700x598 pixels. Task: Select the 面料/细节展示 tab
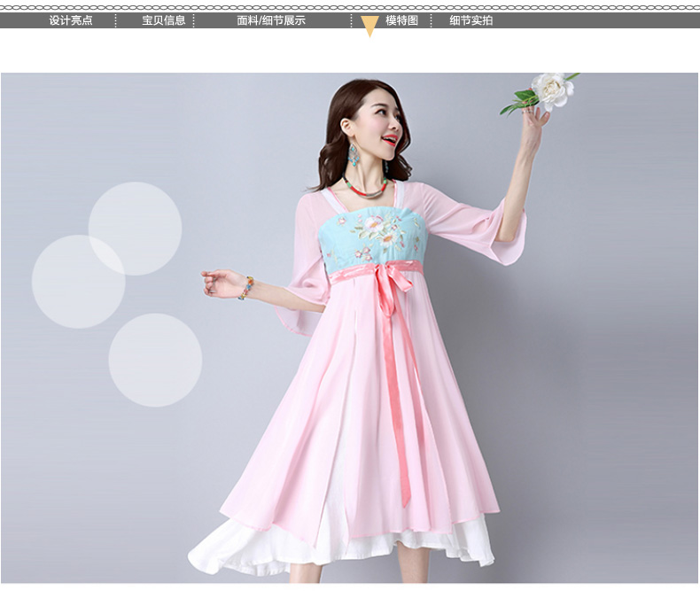coord(271,20)
